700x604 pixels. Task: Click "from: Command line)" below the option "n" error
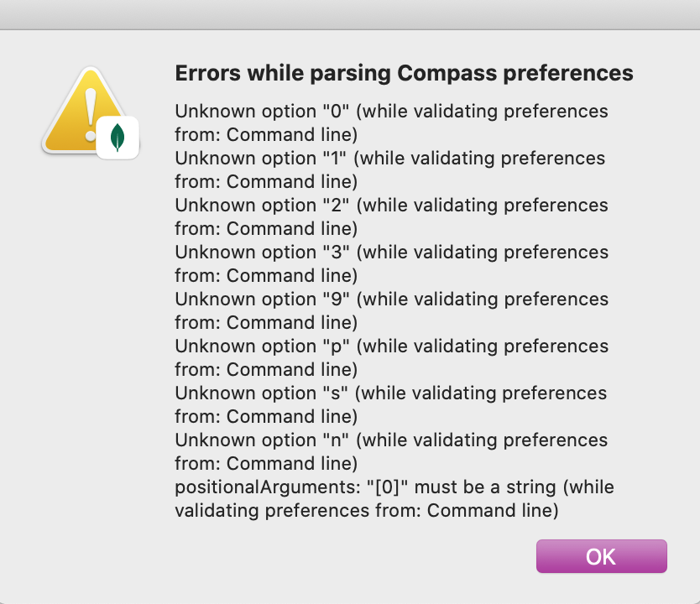pos(266,463)
